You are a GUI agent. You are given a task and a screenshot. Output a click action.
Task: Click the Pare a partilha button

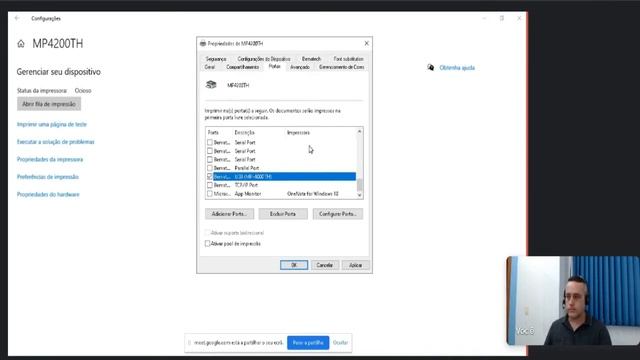tap(308, 342)
